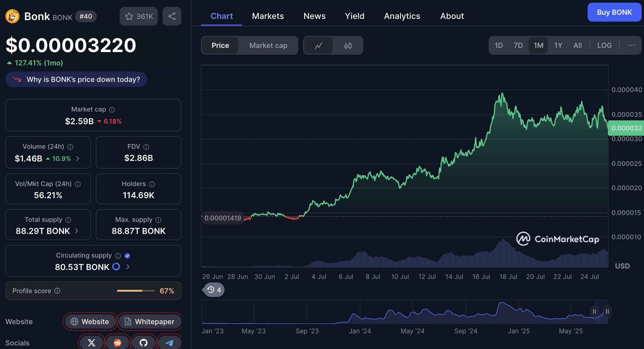
Task: Click Holders info icon
Action: click(x=152, y=184)
